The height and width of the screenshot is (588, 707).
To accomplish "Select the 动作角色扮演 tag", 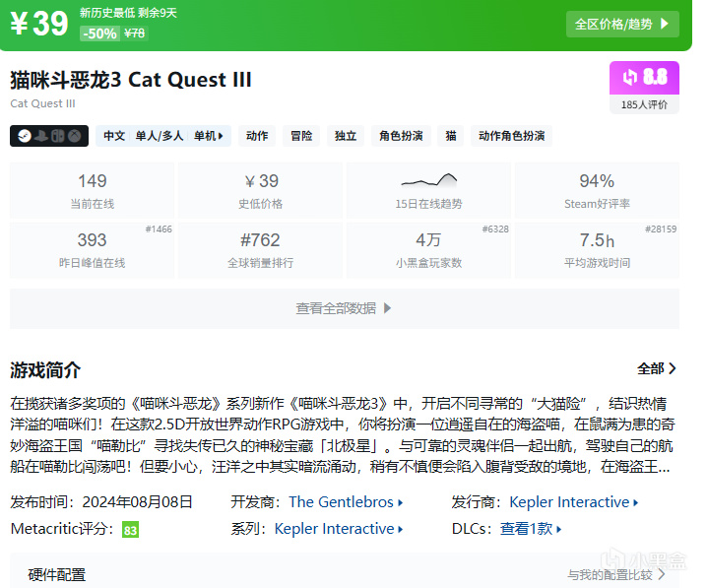I will click(512, 136).
